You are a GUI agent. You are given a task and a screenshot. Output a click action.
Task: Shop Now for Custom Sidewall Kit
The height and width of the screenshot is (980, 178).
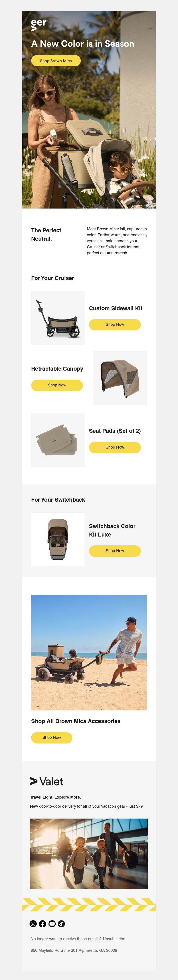point(115,324)
